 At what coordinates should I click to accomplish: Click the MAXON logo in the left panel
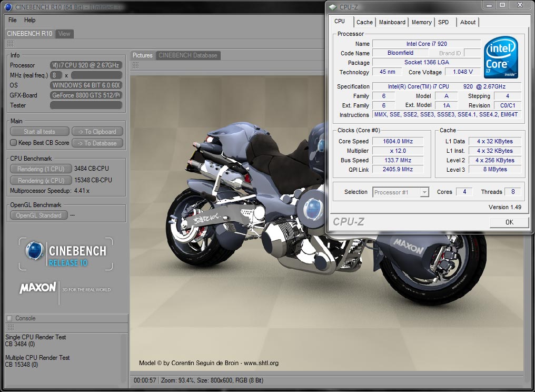point(37,288)
